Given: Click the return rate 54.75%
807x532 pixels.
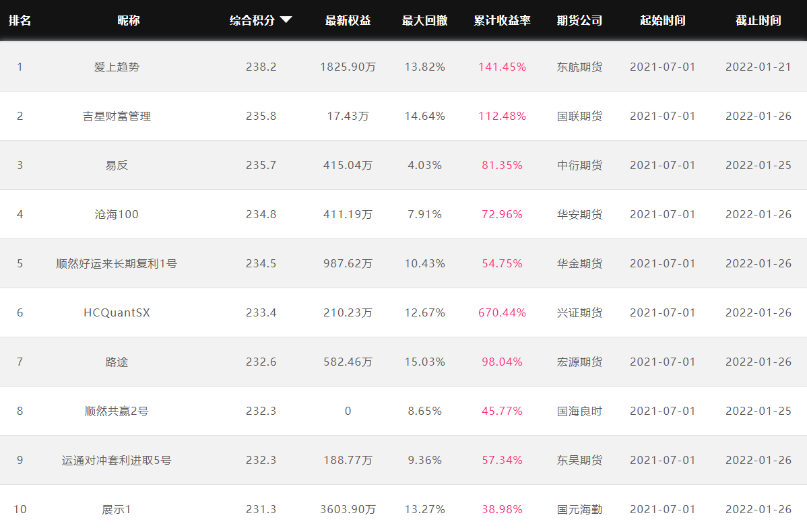Looking at the screenshot, I should (x=503, y=263).
